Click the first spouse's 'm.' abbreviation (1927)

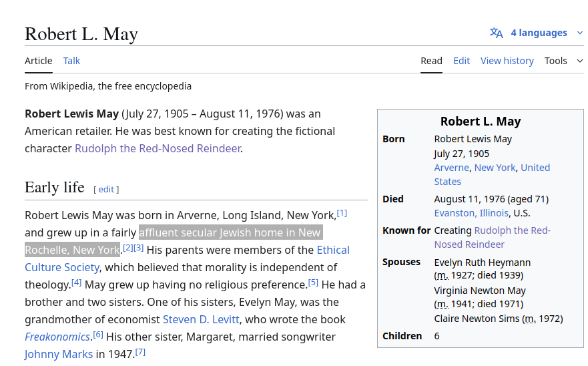coord(443,276)
